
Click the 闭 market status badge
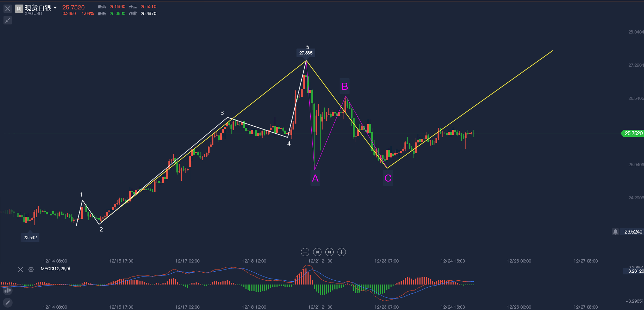19,9
